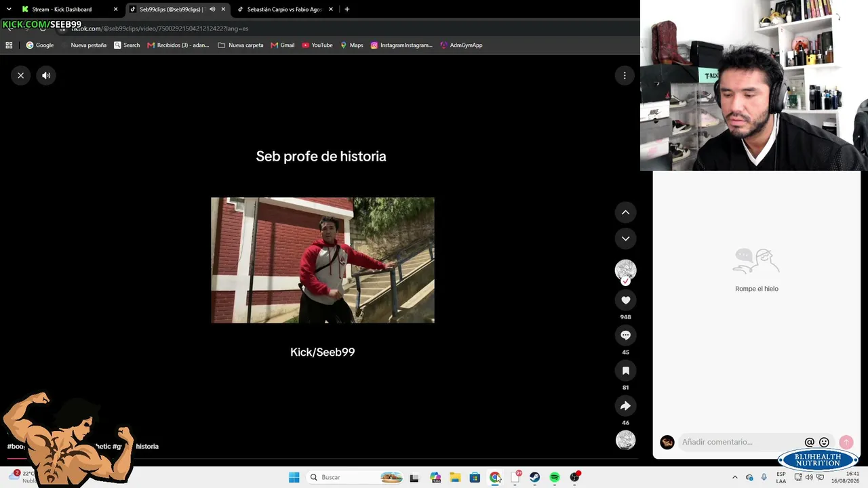Open a new browser tab
Image resolution: width=868 pixels, height=488 pixels.
coord(347,9)
